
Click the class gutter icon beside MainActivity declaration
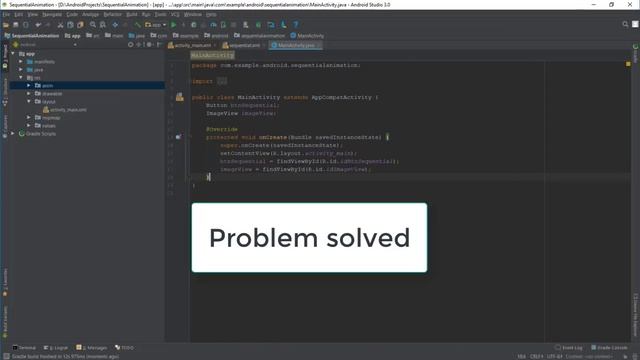tap(180, 97)
